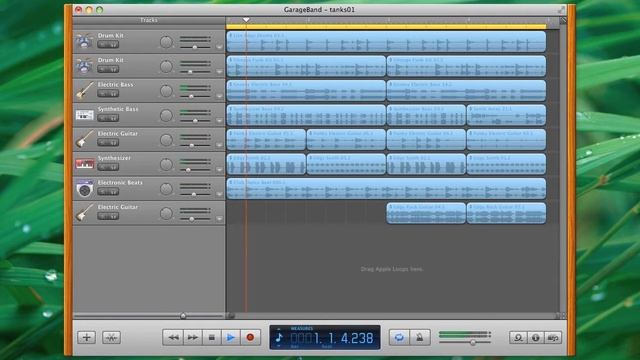Click the Electronic Beats pan knob
640x360 pixels.
[166, 189]
